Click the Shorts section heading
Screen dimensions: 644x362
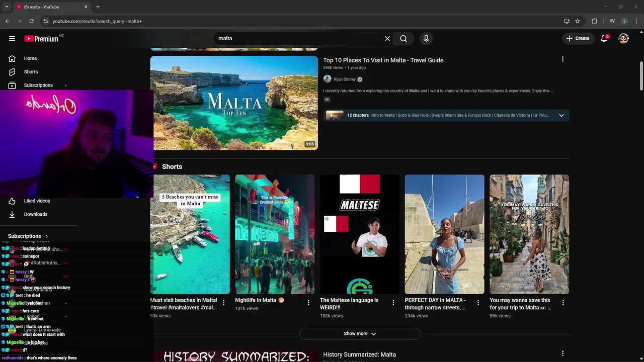[172, 166]
